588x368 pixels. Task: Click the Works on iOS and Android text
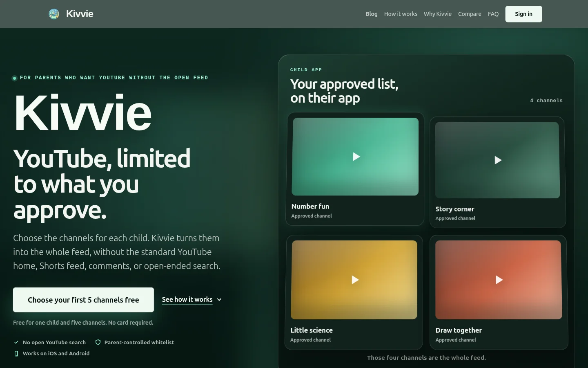click(x=56, y=353)
